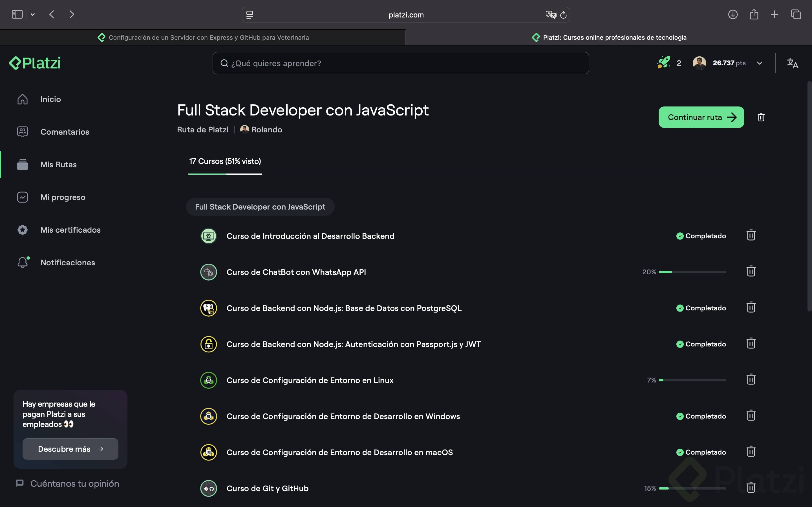
Task: Click trash icon beside Continuar ruta
Action: tap(761, 117)
